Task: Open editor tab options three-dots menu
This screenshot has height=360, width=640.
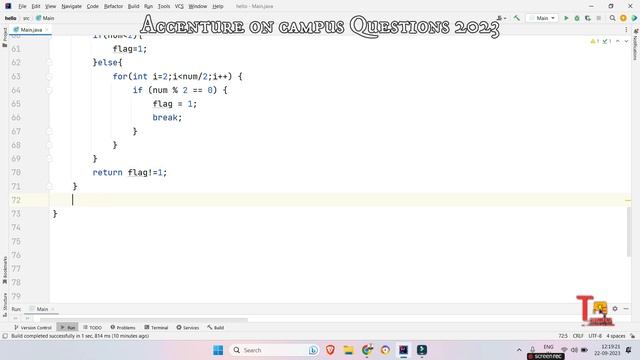Action: pyautogui.click(x=626, y=30)
